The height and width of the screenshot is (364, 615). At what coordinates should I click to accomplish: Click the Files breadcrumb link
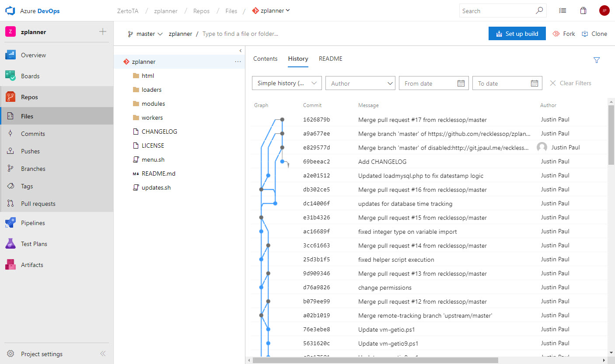(x=231, y=11)
